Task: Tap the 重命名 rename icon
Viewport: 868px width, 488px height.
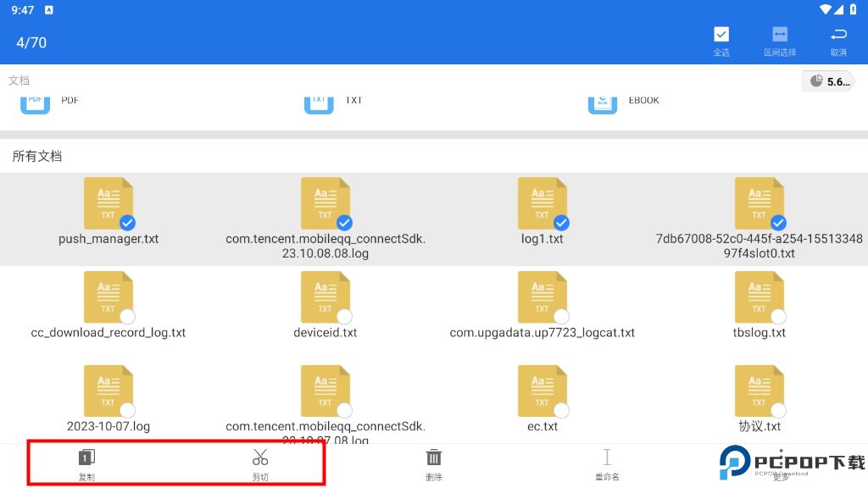Action: point(607,458)
